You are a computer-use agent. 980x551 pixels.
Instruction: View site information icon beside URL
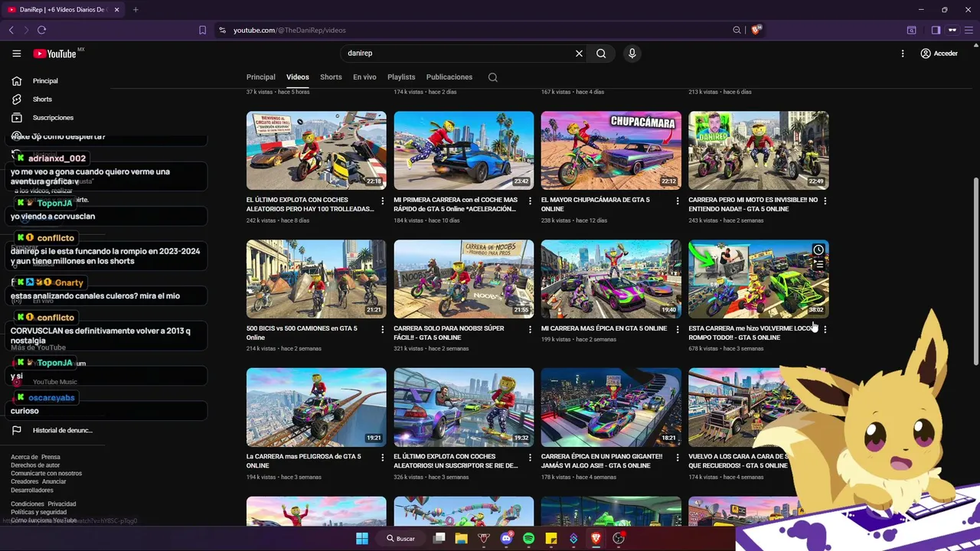(222, 30)
